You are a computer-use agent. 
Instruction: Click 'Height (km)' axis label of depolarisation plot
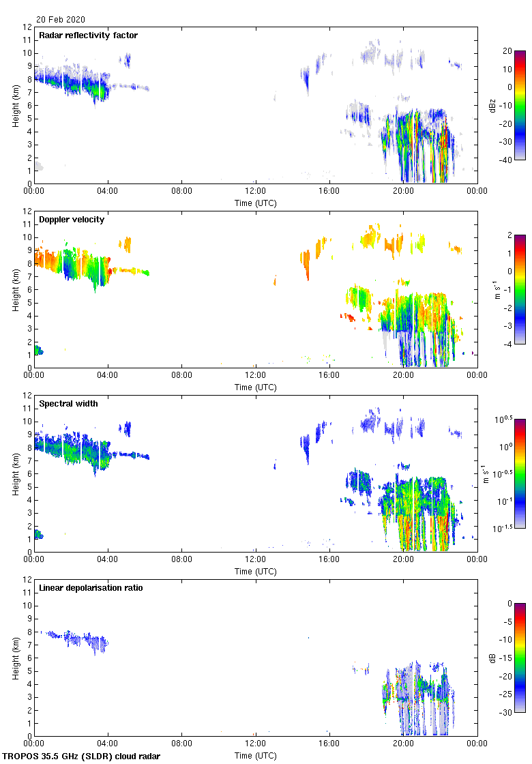tap(16, 658)
